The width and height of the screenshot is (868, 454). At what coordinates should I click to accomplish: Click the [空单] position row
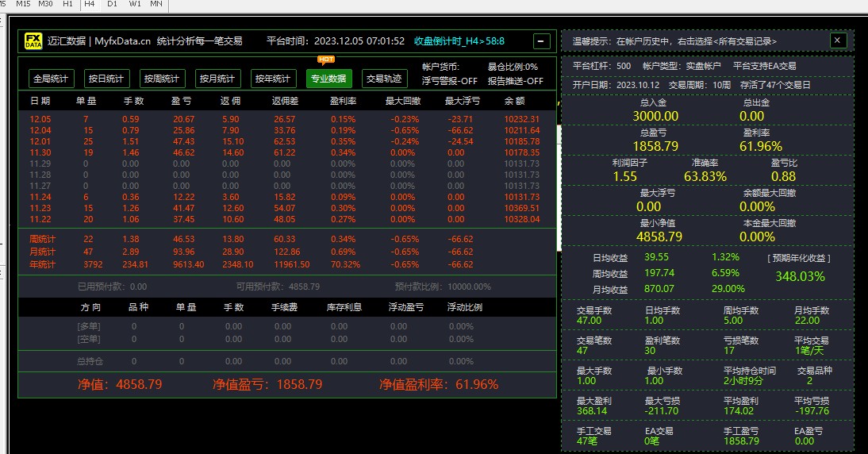coord(285,339)
